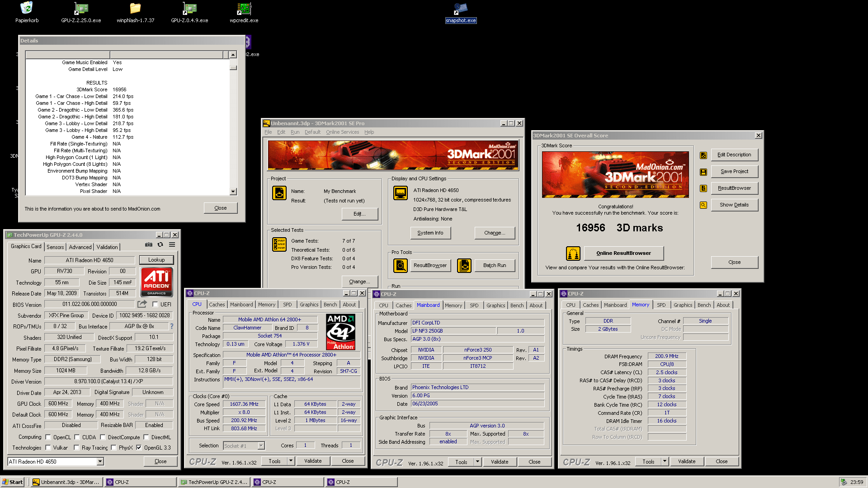This screenshot has height=488, width=868.
Task: Click Validate in the Mainboard CPU-Z window
Action: pyautogui.click(x=500, y=462)
